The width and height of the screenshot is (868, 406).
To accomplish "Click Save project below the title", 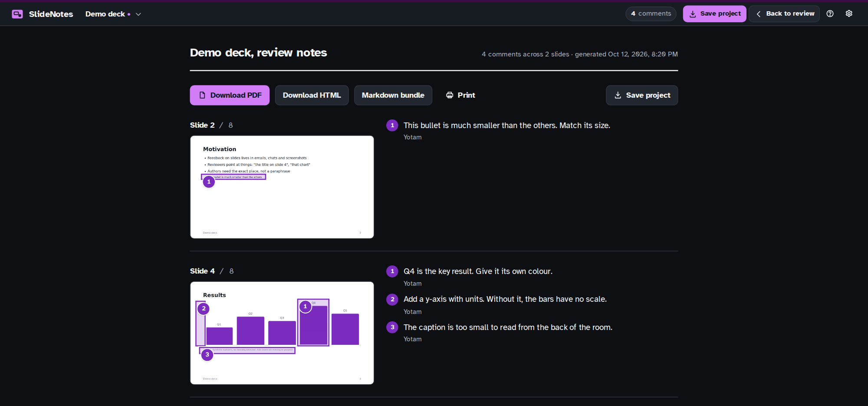I will tap(642, 95).
